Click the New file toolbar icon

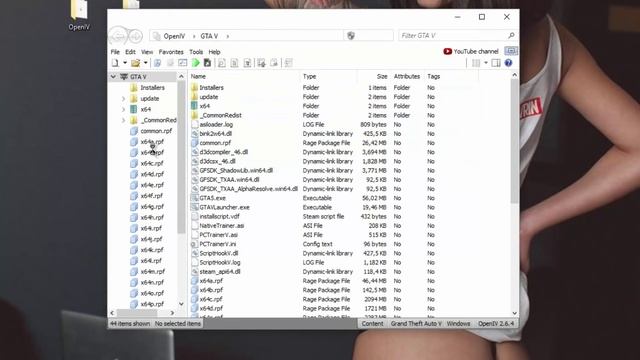point(116,63)
